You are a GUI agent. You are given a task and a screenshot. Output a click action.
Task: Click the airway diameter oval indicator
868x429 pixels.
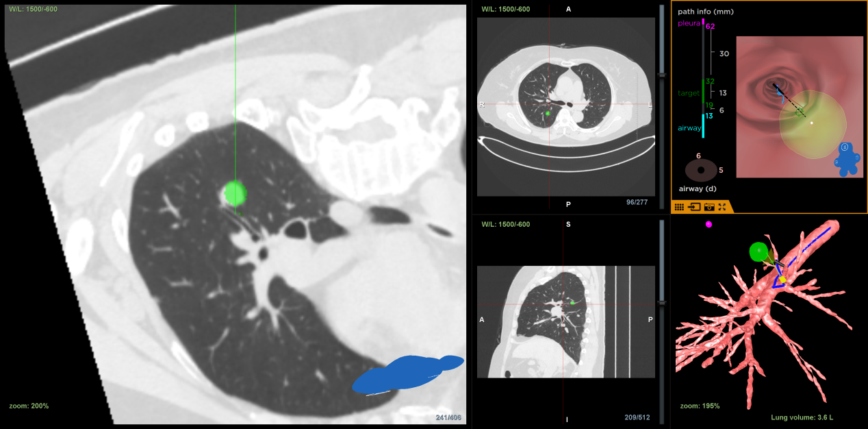(701, 169)
